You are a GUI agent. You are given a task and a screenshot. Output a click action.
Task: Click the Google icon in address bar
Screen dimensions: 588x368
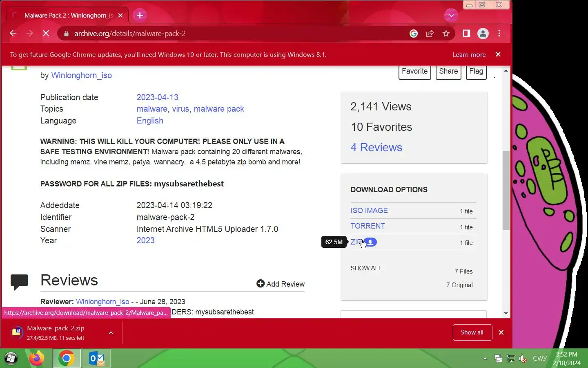pyautogui.click(x=414, y=34)
